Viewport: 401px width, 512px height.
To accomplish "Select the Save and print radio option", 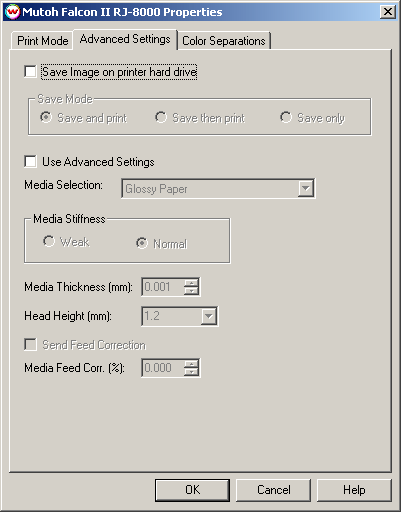I will (46, 117).
